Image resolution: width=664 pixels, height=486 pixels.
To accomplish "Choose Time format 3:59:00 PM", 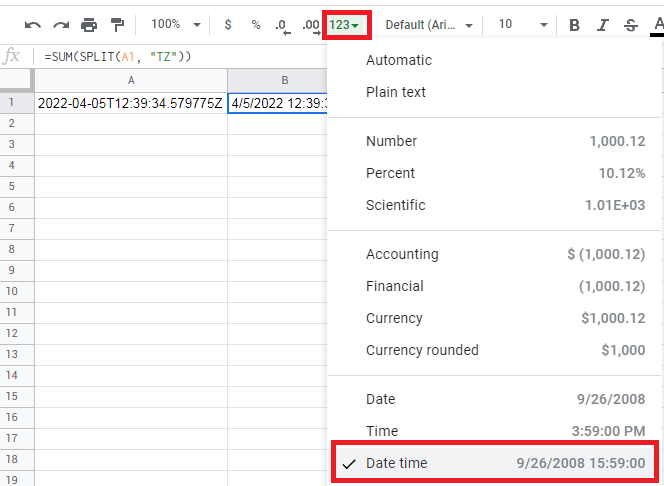I will pos(494,431).
